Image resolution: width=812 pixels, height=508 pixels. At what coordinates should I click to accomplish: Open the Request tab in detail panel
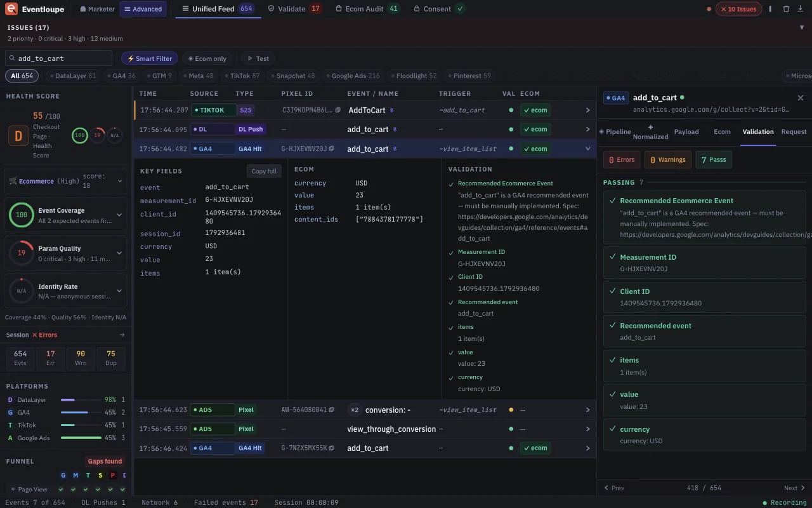(794, 132)
